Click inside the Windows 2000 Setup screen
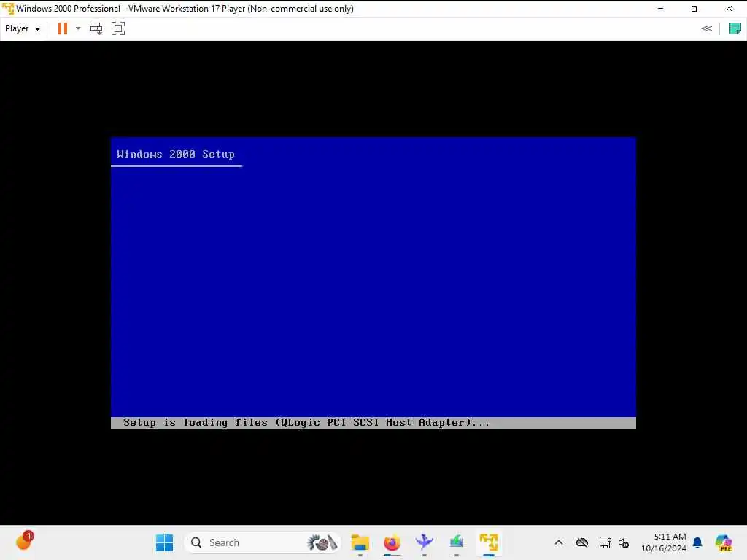This screenshot has height=560, width=747. [373, 283]
